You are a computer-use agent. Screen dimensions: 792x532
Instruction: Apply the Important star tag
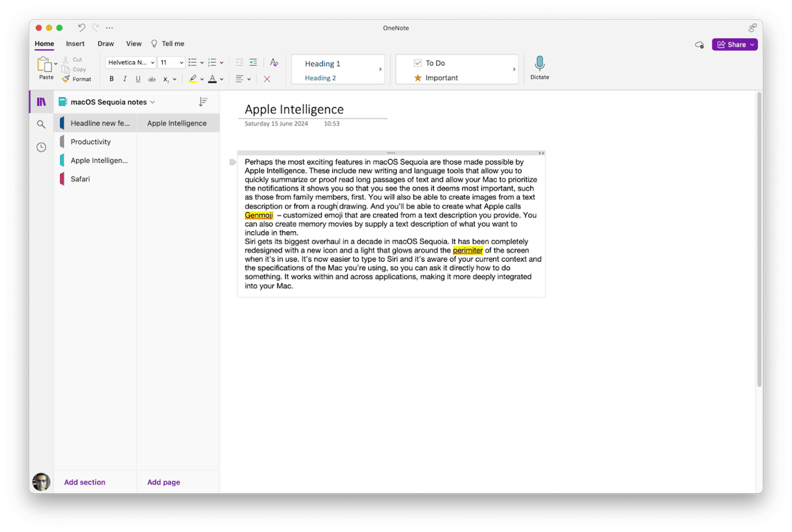tap(436, 77)
